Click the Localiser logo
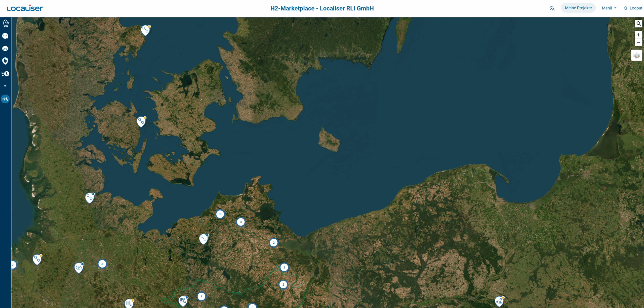Image resolution: width=644 pixels, height=308 pixels. [25, 8]
